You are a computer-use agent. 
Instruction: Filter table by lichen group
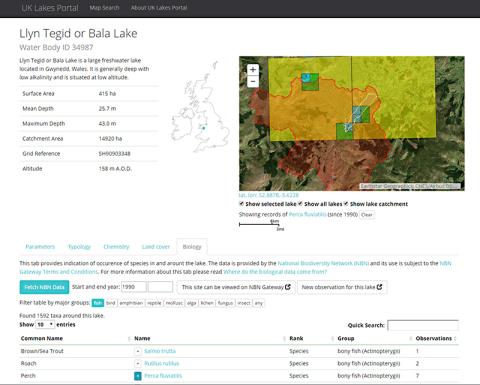[x=207, y=303]
